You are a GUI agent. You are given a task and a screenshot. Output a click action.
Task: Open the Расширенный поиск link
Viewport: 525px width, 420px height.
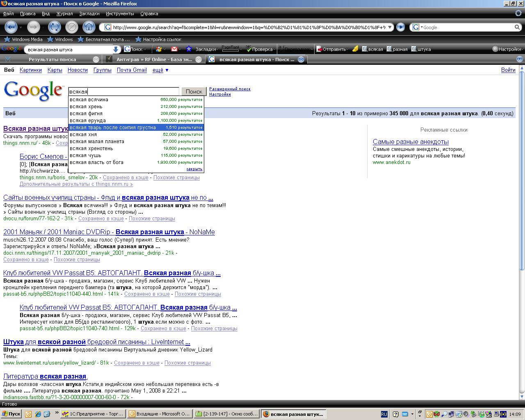(x=230, y=89)
